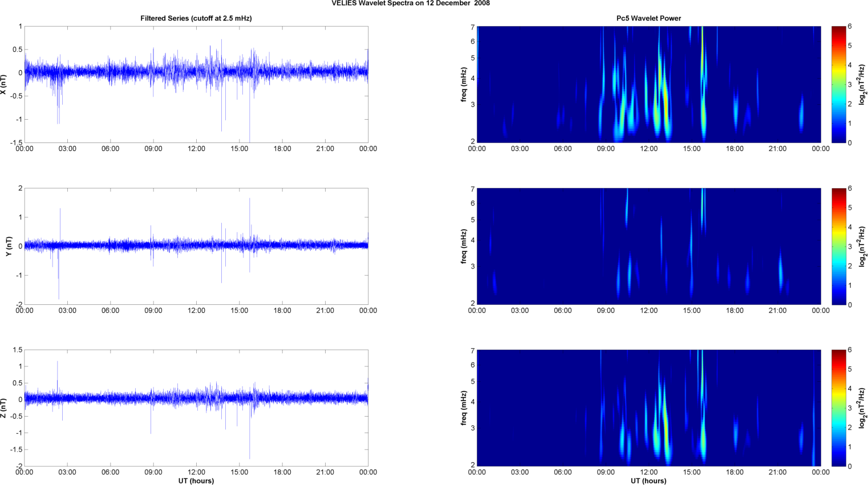Select the 'Filtered Series (cutoff at 2.5 mHz)' heading
Image resolution: width=868 pixels, height=485 pixels.
coord(196,18)
